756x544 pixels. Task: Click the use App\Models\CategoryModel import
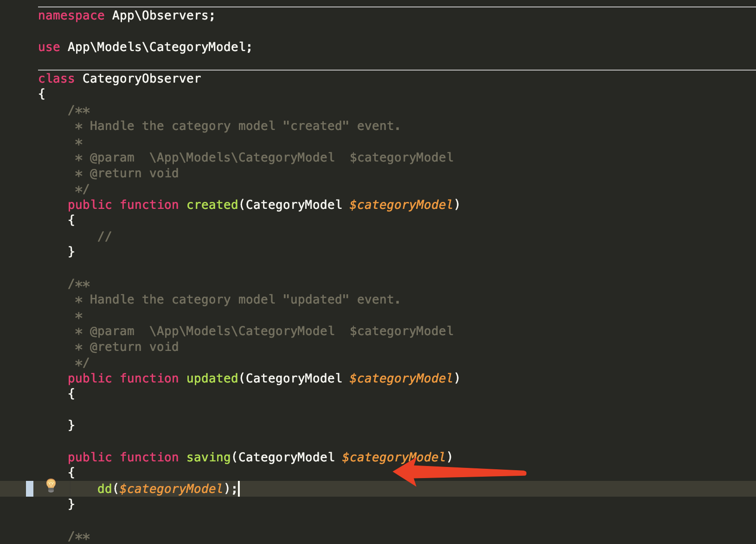pyautogui.click(x=144, y=46)
